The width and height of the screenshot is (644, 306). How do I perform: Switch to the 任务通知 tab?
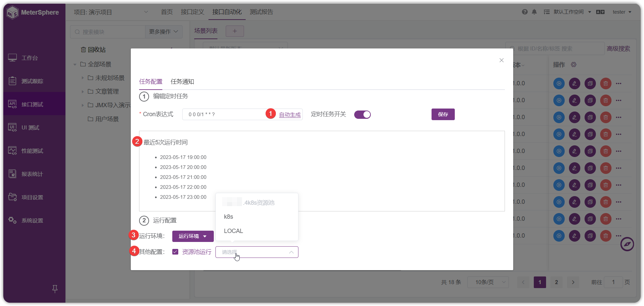(182, 82)
